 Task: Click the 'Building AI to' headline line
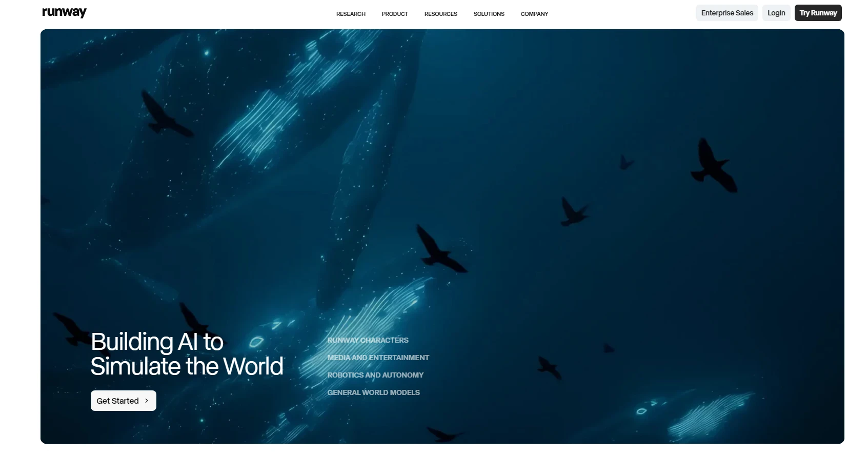click(x=157, y=342)
